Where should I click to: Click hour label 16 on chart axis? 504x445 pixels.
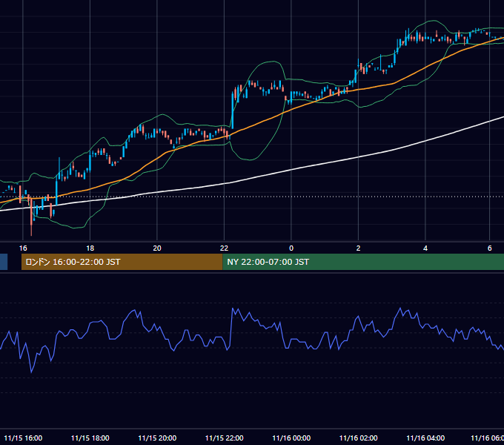click(x=23, y=248)
